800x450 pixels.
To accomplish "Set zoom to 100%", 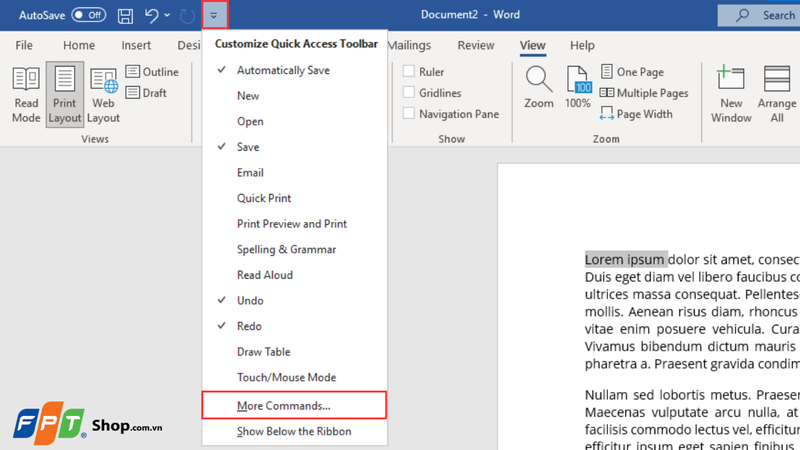I will tap(578, 87).
